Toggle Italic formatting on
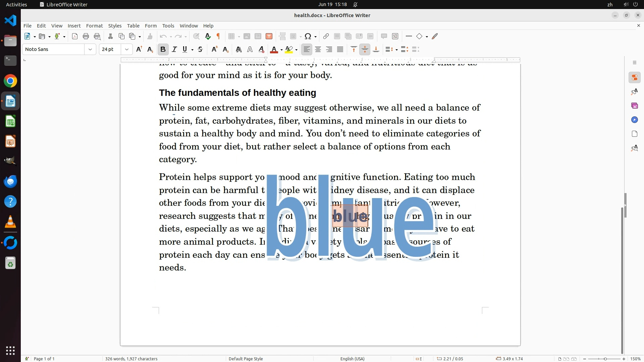644x362 pixels. click(174, 49)
